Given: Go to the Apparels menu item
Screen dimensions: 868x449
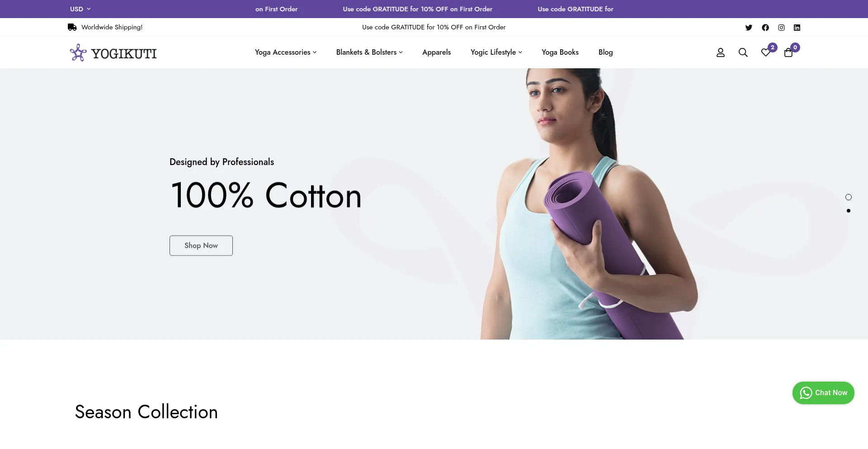Looking at the screenshot, I should coord(436,52).
